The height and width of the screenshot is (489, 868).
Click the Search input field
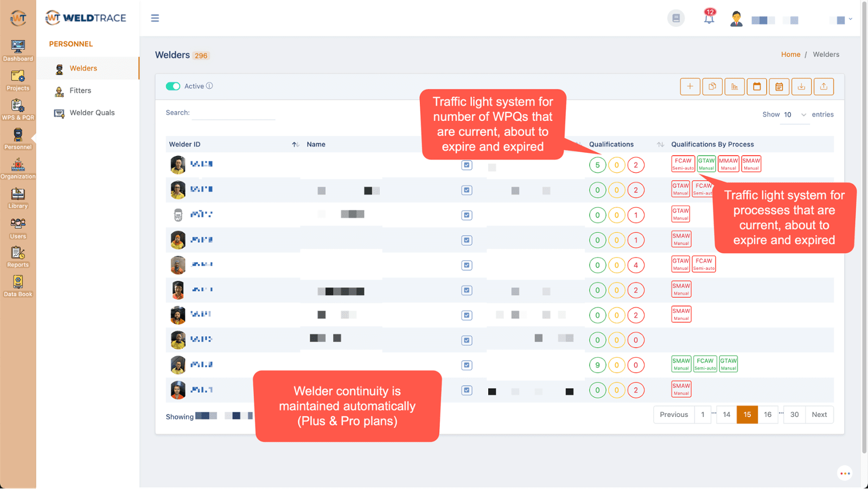[234, 113]
